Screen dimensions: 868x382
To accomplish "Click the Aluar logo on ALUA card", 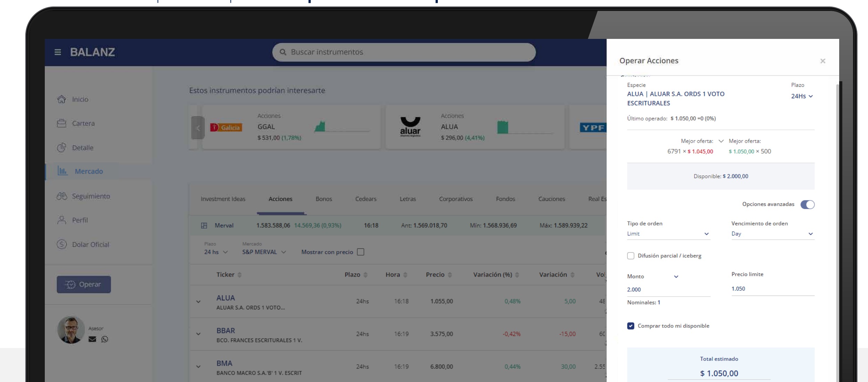I will (x=410, y=127).
